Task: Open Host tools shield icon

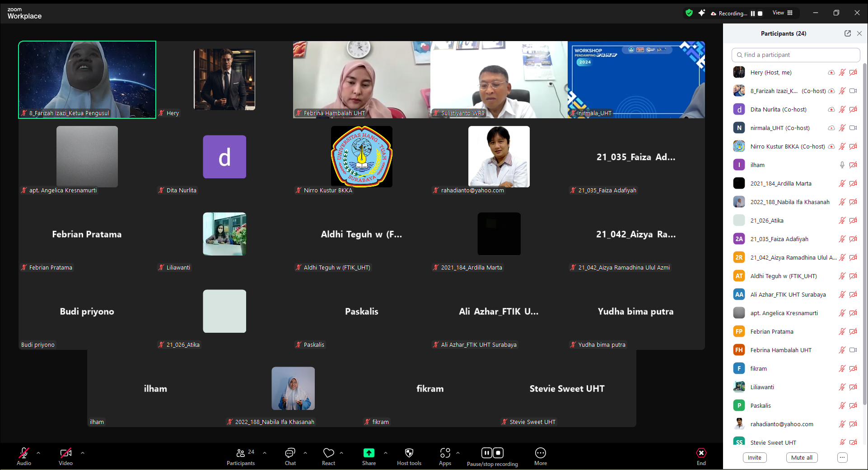Action: point(409,453)
